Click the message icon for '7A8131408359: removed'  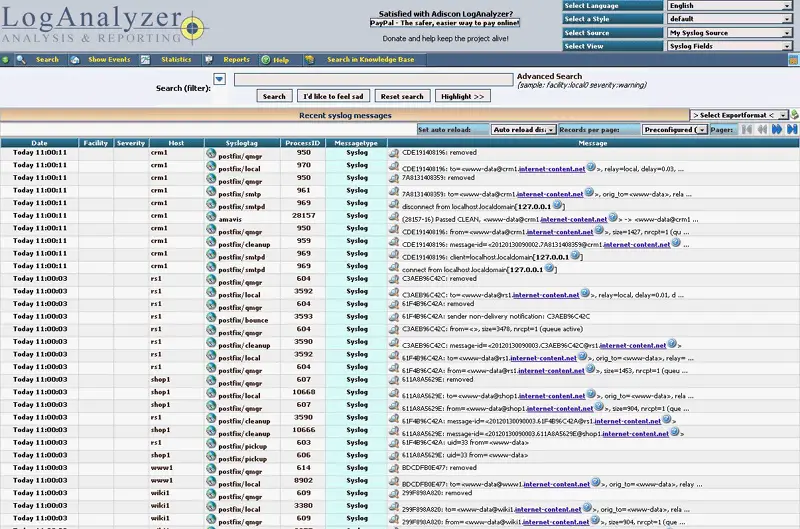[394, 178]
